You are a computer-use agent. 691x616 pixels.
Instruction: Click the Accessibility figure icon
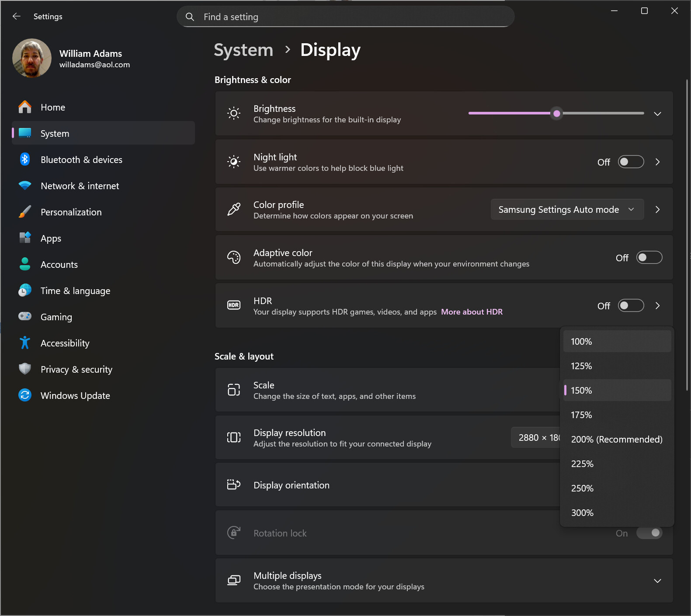(x=25, y=343)
